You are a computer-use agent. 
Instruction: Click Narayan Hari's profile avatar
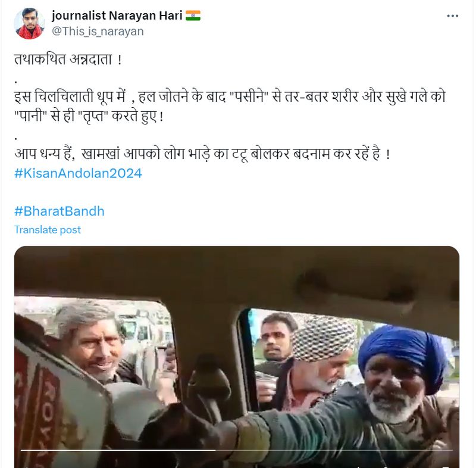tap(29, 24)
